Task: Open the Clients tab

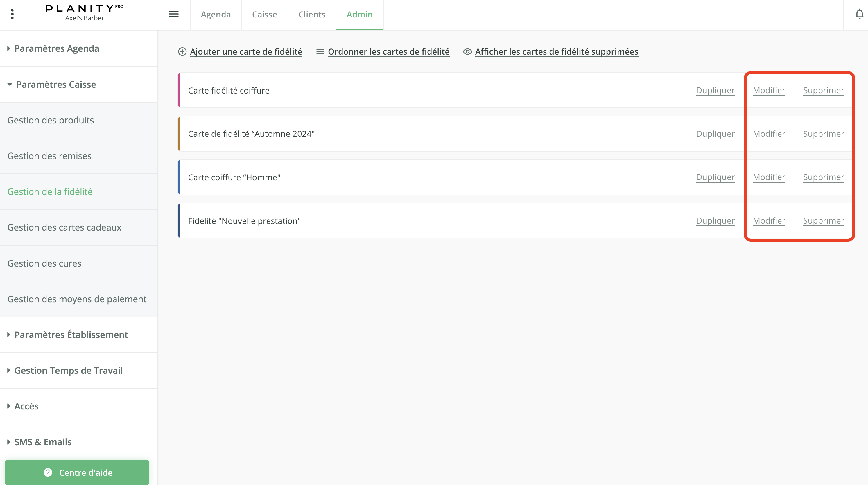Action: pos(312,15)
